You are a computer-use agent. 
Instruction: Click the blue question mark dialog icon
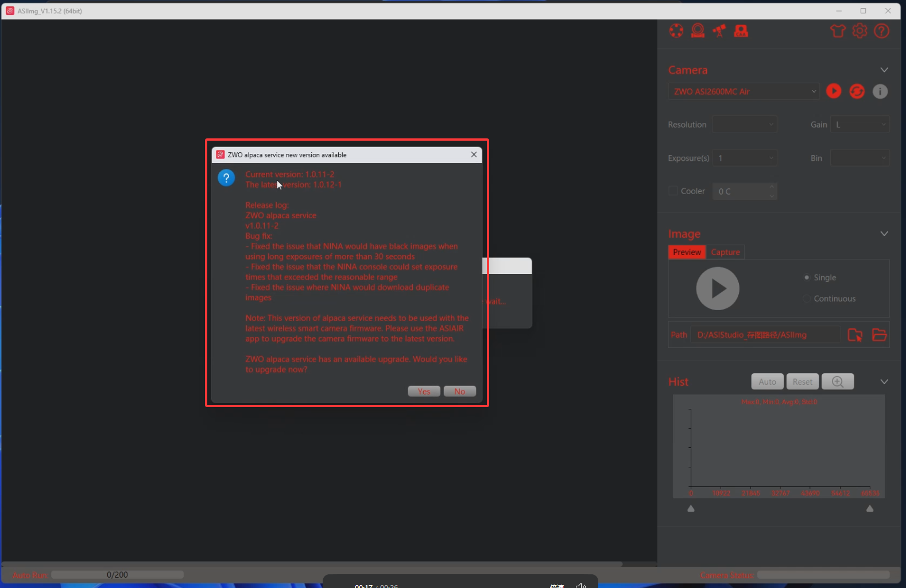point(226,178)
